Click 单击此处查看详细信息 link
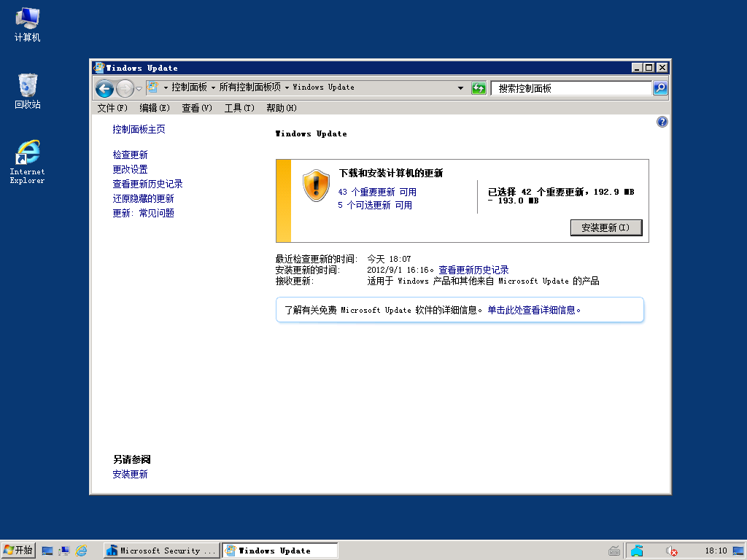 pos(533,310)
